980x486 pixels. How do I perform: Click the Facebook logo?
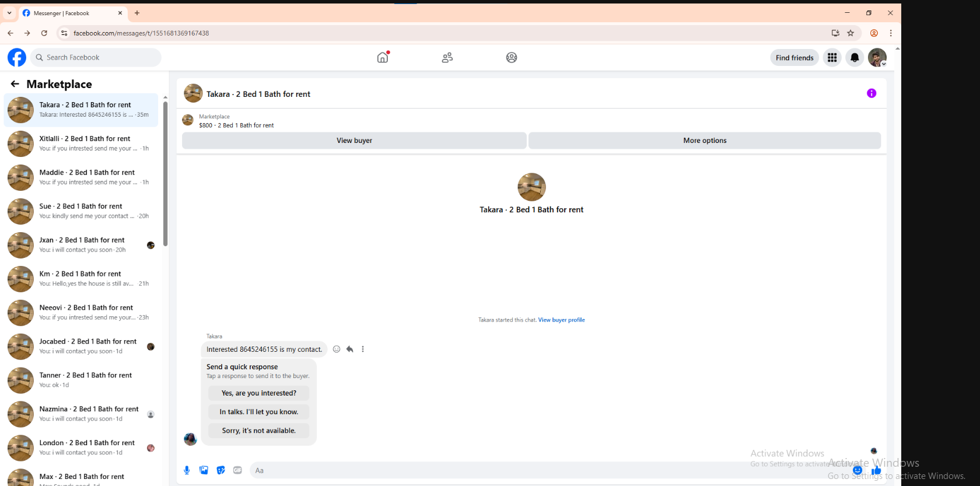17,57
